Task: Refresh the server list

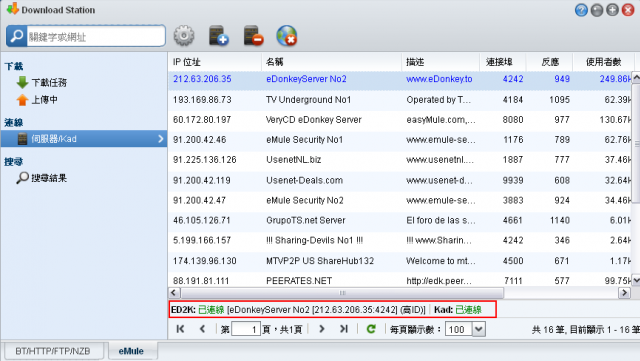Action: [x=371, y=329]
